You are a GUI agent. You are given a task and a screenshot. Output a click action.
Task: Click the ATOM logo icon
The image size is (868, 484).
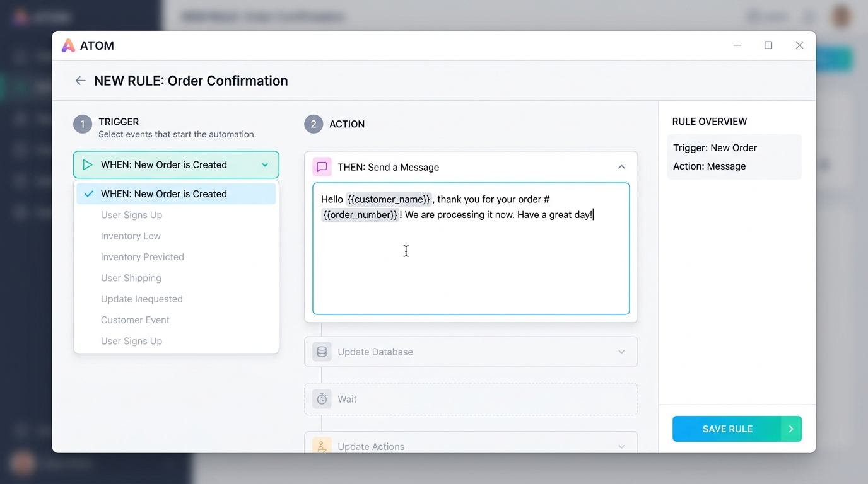pos(68,45)
